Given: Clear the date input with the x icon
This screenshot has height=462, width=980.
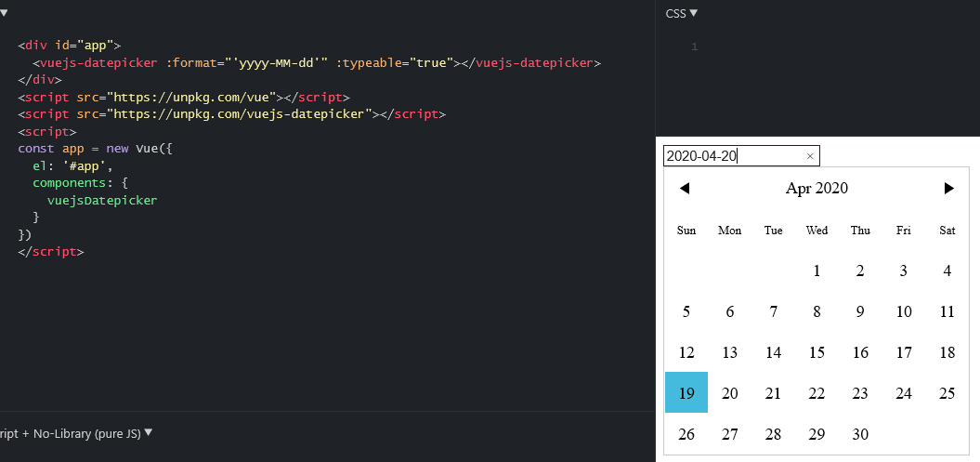Looking at the screenshot, I should click(810, 156).
